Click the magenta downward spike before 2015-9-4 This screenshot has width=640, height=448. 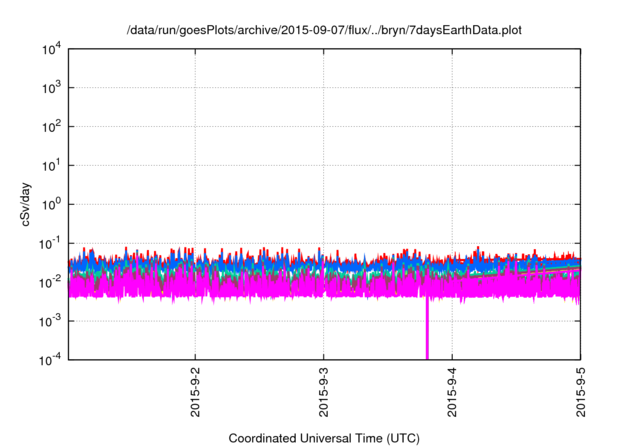tap(427, 329)
